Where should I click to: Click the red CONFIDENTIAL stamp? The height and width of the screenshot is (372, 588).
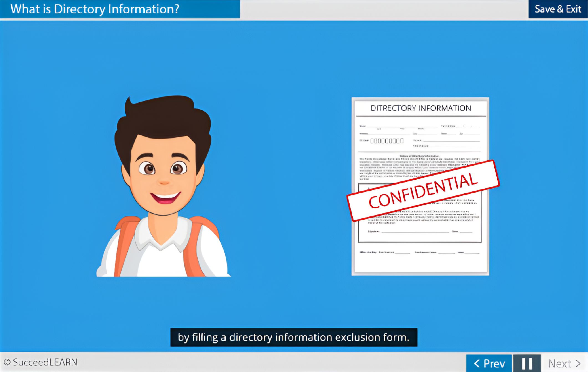click(x=423, y=190)
